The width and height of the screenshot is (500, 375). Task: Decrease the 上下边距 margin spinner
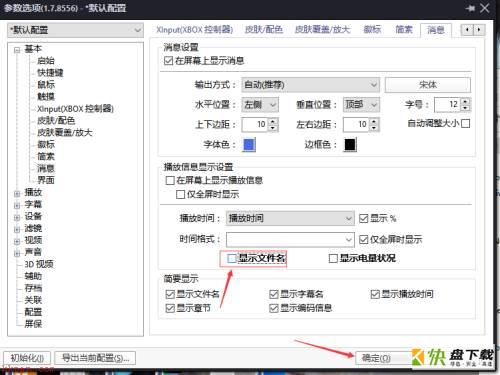pos(273,128)
